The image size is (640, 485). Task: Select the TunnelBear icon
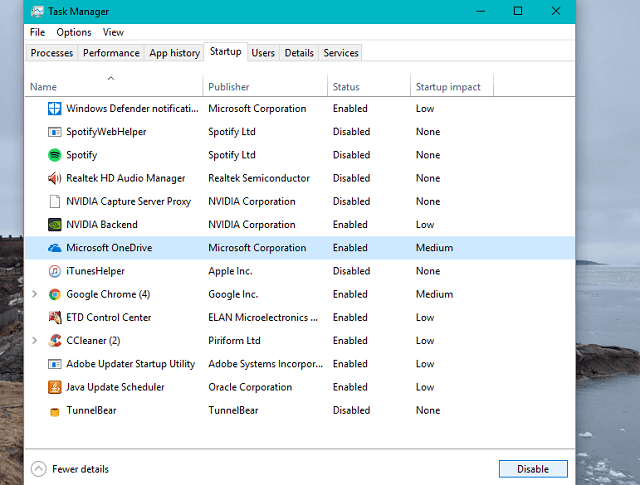pos(54,410)
